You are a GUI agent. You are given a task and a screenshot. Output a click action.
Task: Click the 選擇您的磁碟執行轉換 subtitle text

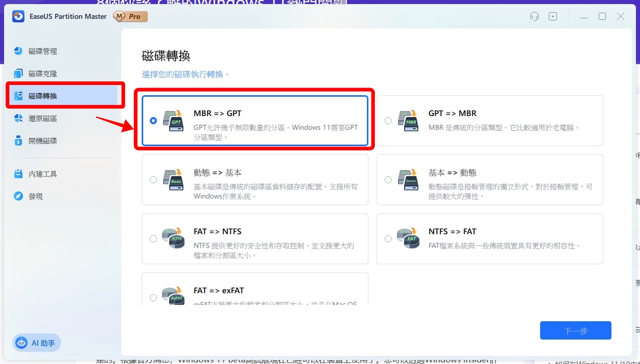pyautogui.click(x=185, y=74)
